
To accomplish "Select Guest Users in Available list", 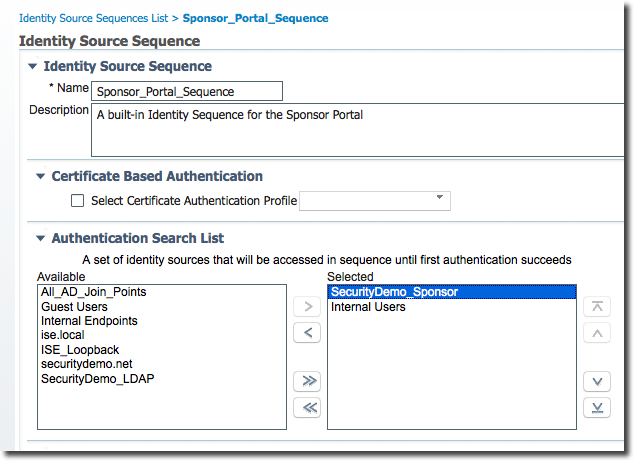I will (x=75, y=307).
